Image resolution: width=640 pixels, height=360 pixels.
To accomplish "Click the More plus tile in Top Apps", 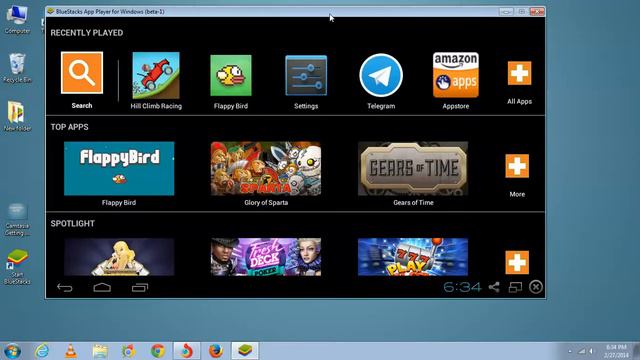I will click(x=517, y=166).
